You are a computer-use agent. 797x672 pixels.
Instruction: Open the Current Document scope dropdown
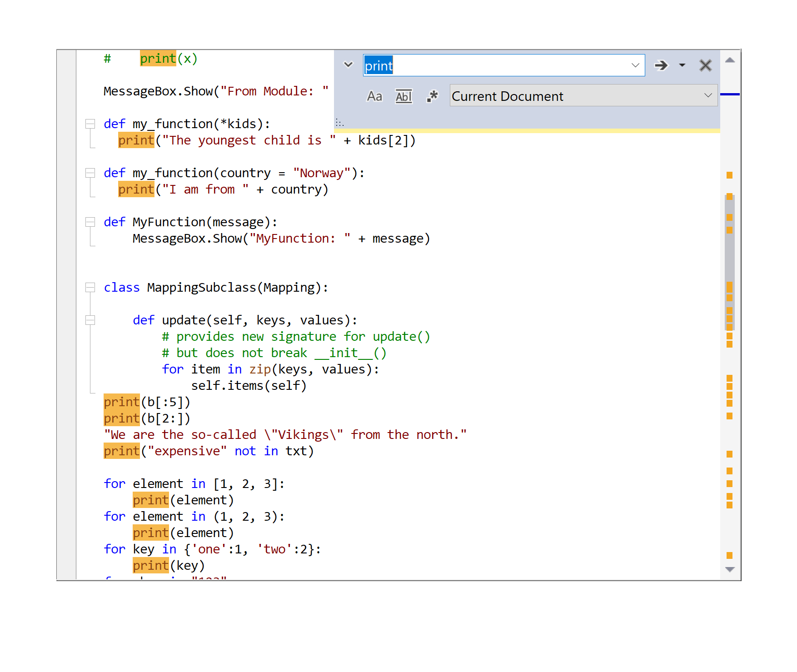(707, 95)
